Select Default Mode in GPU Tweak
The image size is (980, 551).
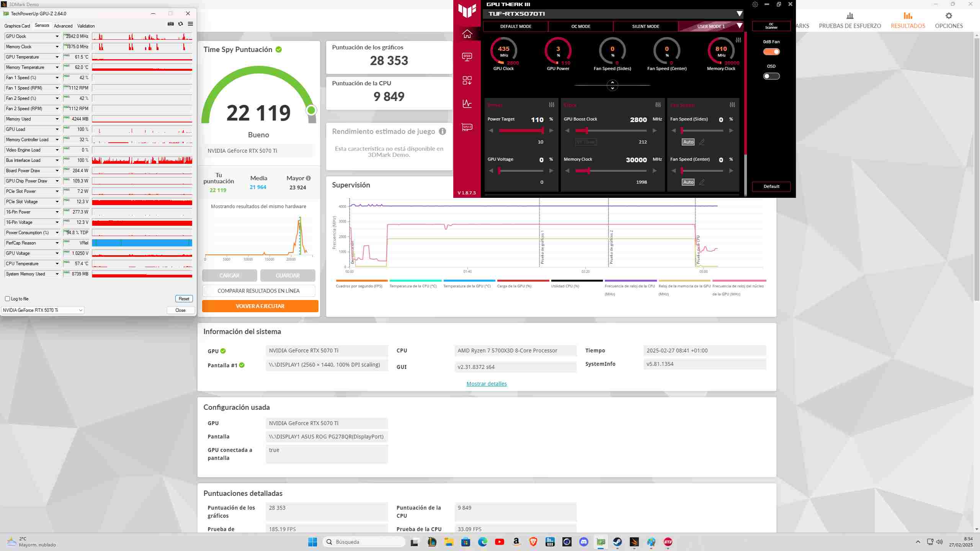pos(516,26)
